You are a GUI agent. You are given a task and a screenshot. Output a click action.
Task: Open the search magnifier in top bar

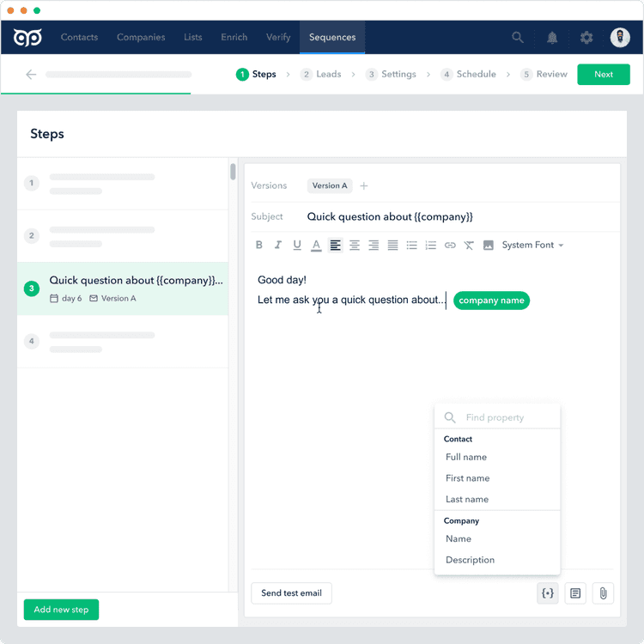(x=518, y=38)
